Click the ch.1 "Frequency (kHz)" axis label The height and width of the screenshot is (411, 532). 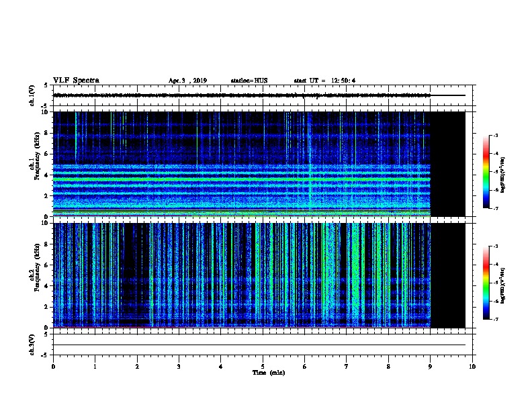37,156
